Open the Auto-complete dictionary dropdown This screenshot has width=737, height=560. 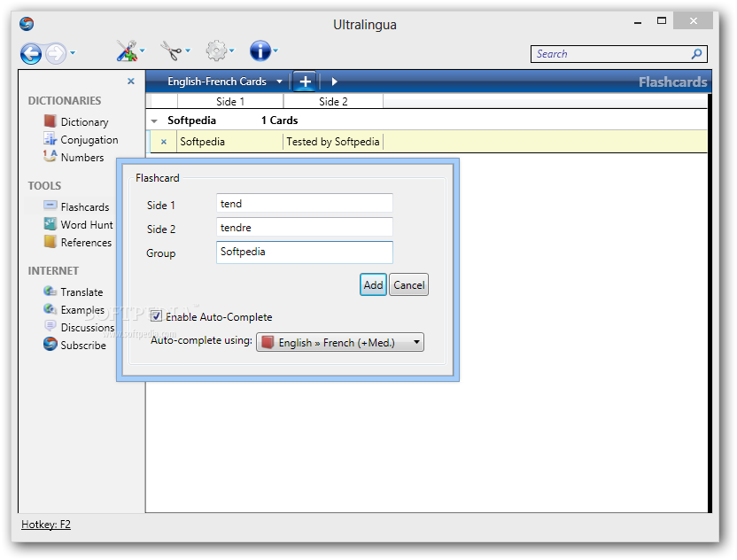340,343
